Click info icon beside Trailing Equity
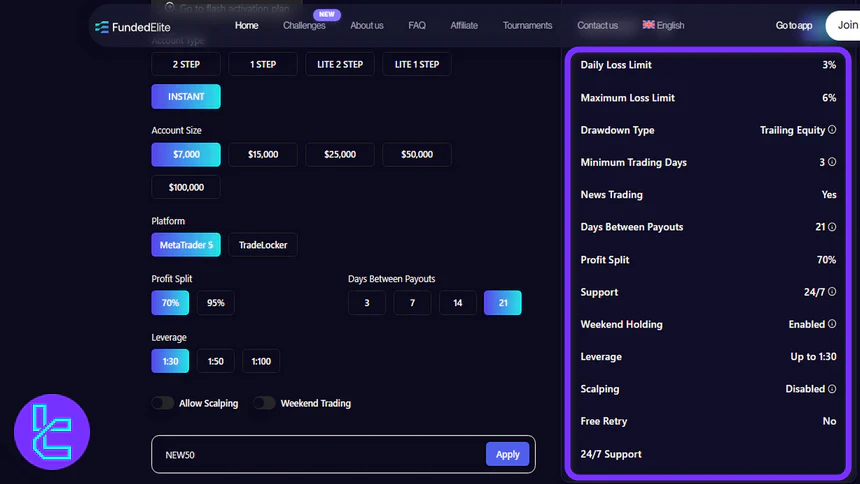The width and height of the screenshot is (860, 484). pos(832,130)
